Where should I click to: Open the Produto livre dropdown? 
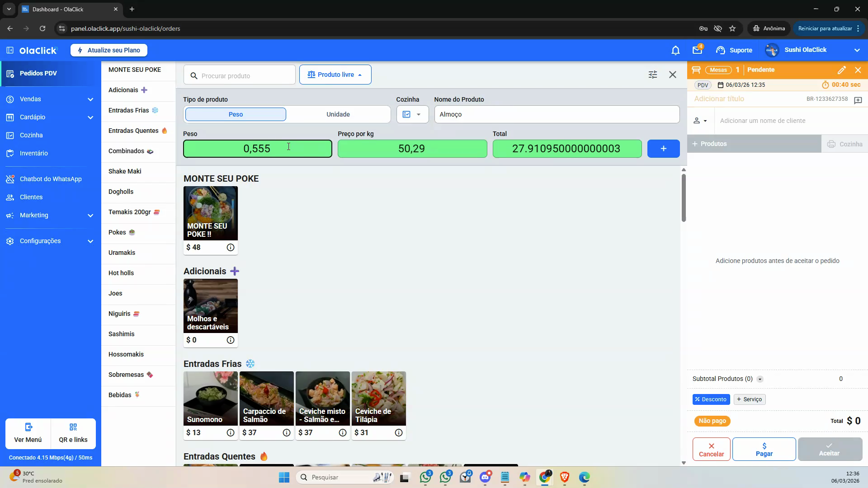point(335,75)
